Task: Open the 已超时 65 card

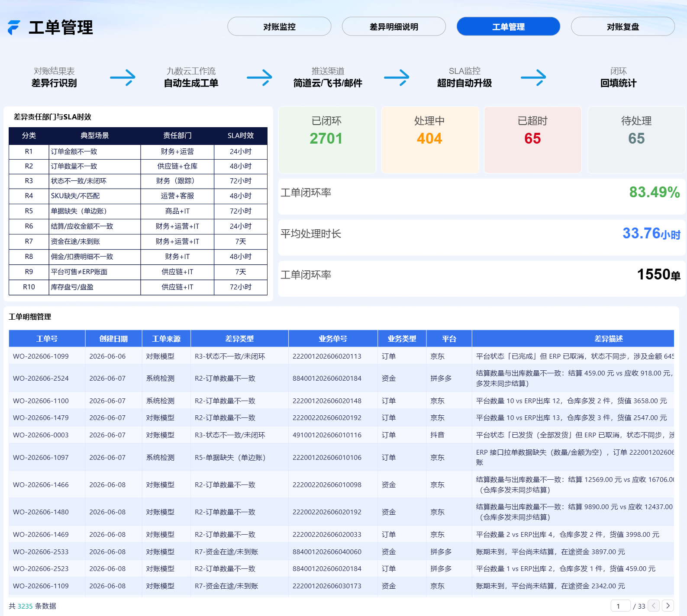Action: click(533, 140)
